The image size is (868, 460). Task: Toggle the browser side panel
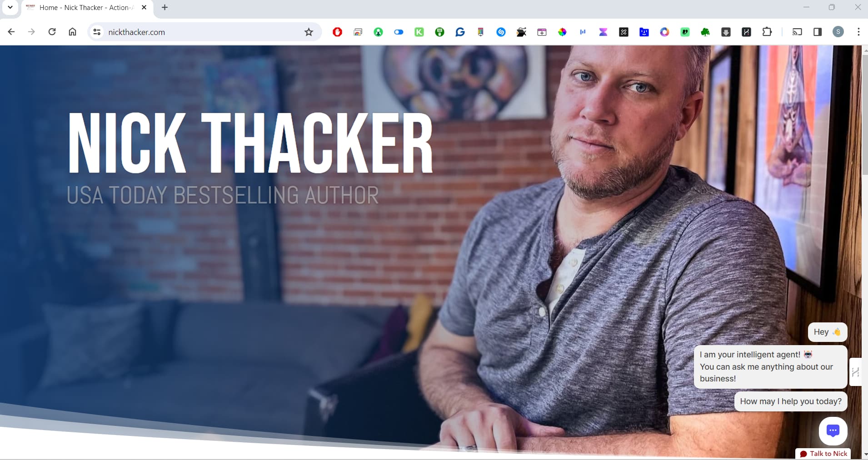(818, 32)
